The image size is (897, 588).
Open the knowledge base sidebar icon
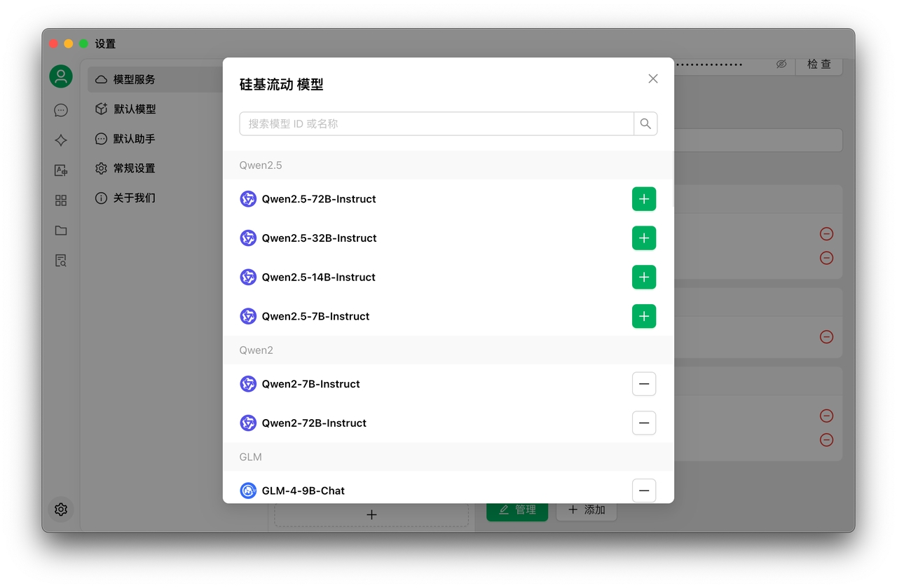pyautogui.click(x=61, y=261)
